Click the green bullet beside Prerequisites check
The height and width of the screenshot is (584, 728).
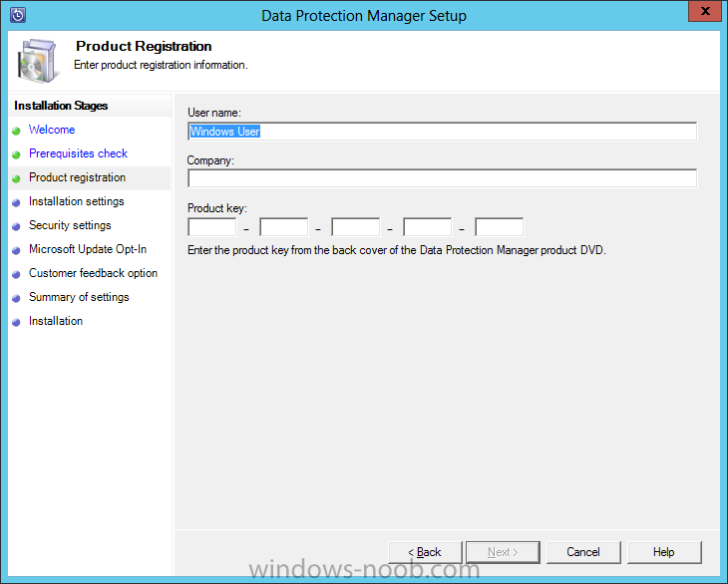click(x=16, y=154)
